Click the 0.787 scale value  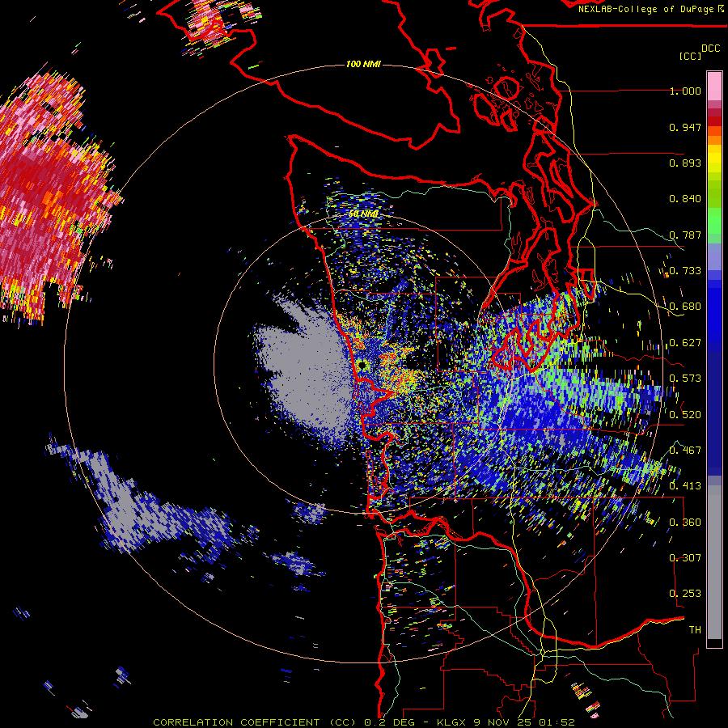(685, 235)
